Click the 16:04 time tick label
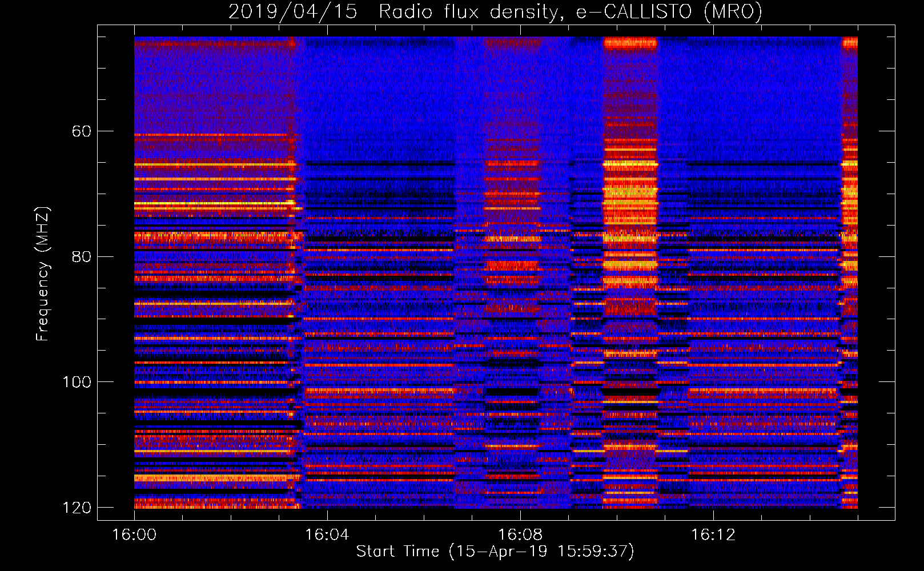924x571 pixels. click(327, 535)
